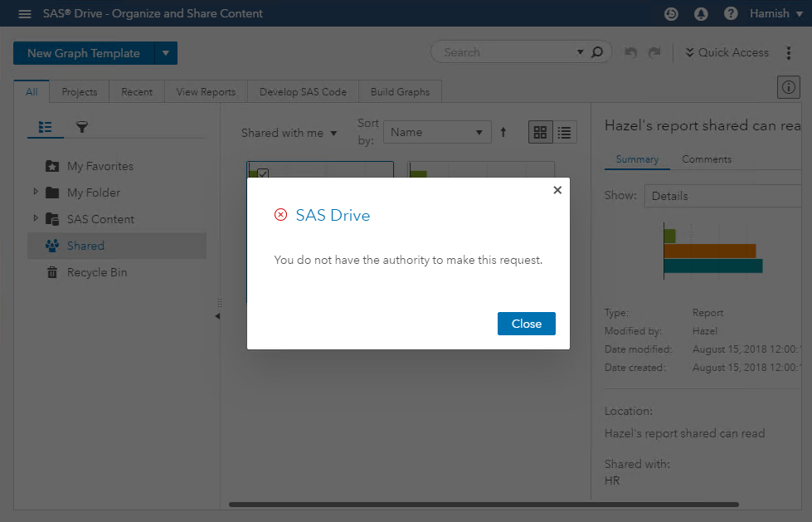The image size is (812, 522).
Task: Toggle the information pane icon
Action: point(789,87)
